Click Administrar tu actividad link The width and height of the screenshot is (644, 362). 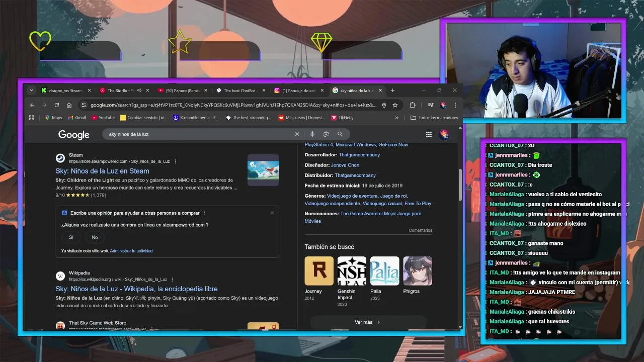[x=131, y=251]
